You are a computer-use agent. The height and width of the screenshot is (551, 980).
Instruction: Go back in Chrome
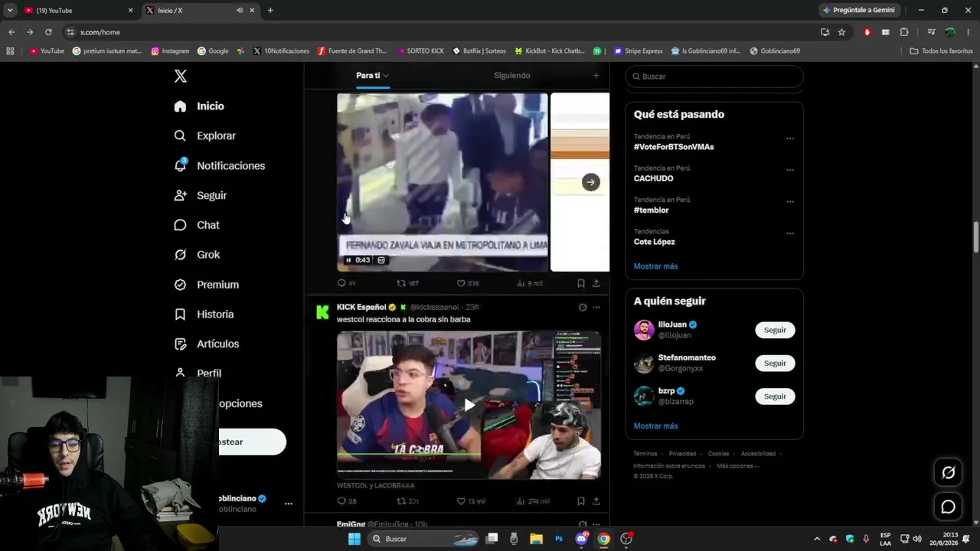[x=11, y=32]
